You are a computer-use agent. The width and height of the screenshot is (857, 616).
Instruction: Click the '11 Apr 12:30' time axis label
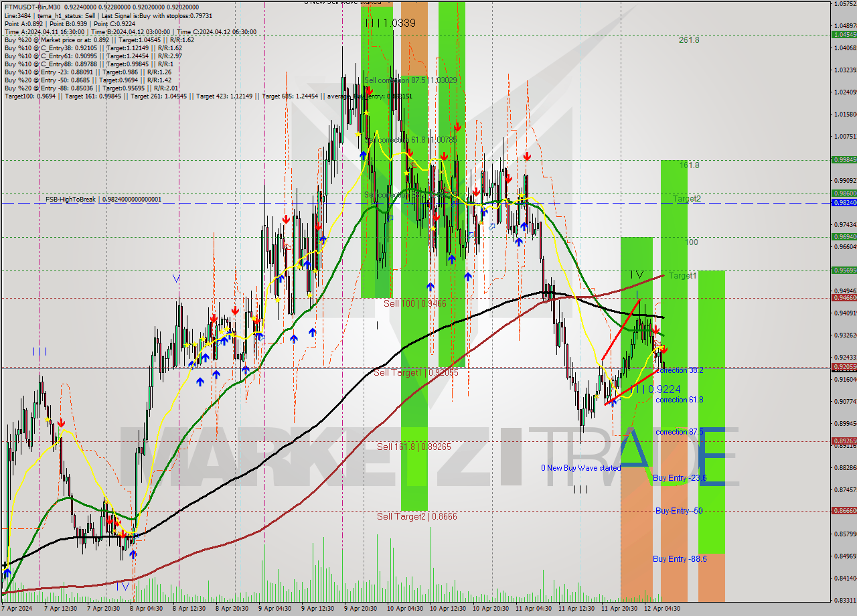[576, 609]
